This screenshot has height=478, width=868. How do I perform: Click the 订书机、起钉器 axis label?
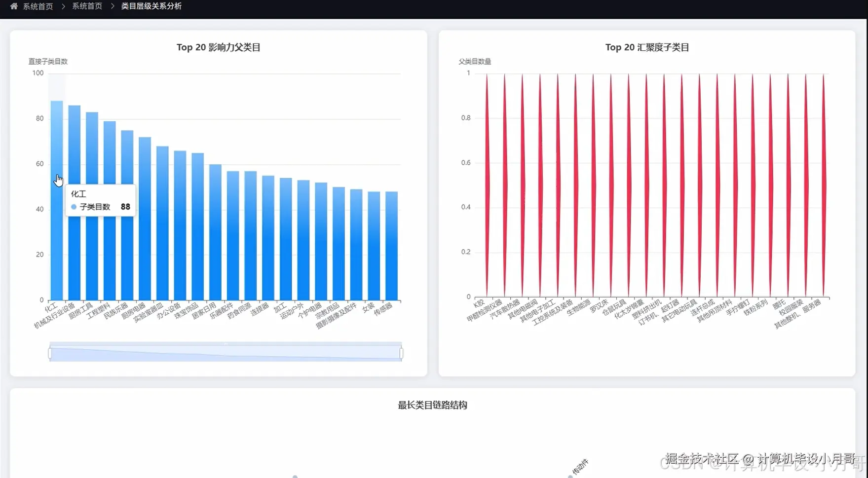[x=659, y=312]
